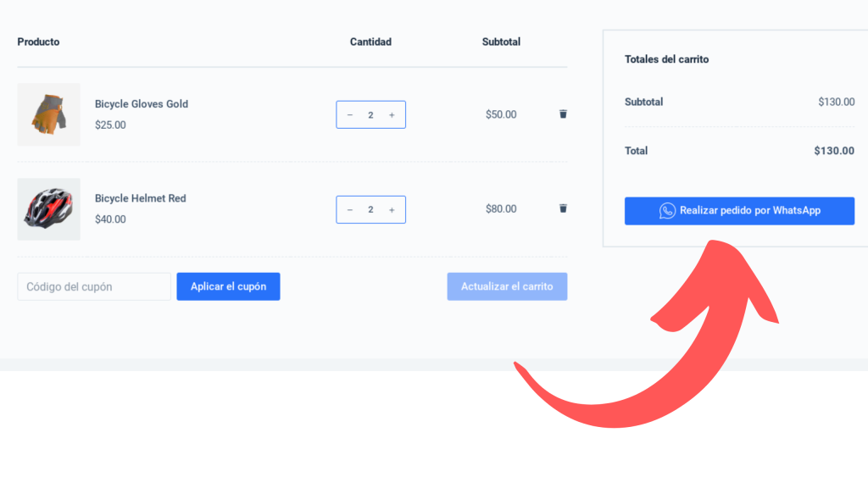Decrease Bicycle Helmet Red quantity with minus
Image resolution: width=868 pixels, height=488 pixels.
pos(350,210)
